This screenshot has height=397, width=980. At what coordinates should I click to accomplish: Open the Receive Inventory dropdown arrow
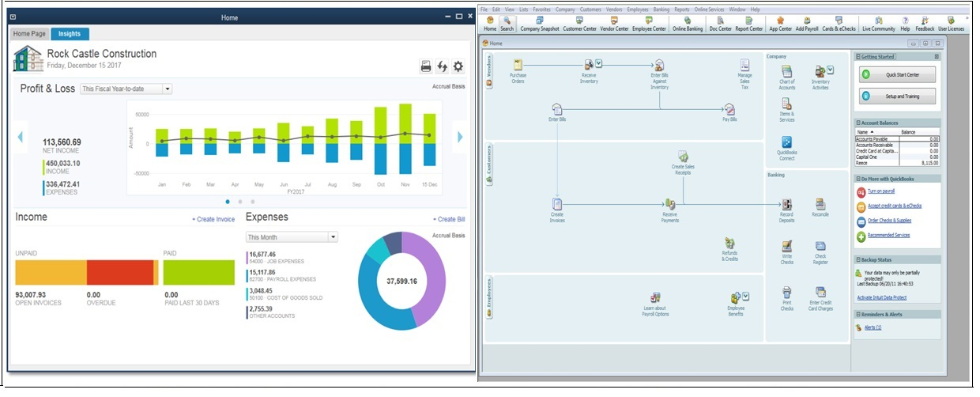[x=598, y=64]
